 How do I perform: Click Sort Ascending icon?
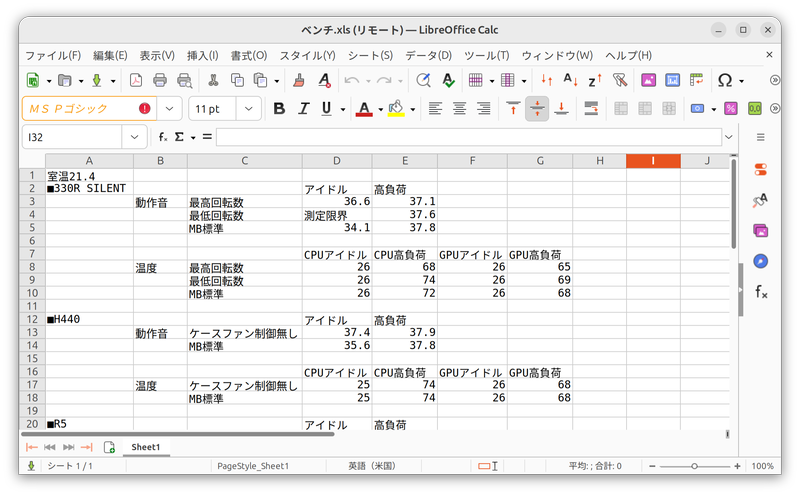click(x=570, y=80)
